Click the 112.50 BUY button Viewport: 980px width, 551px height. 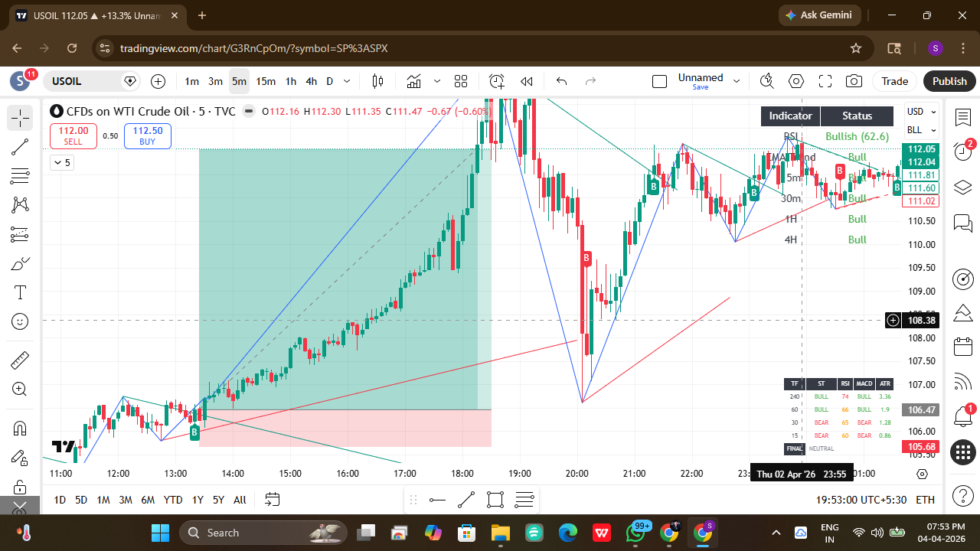(x=147, y=135)
